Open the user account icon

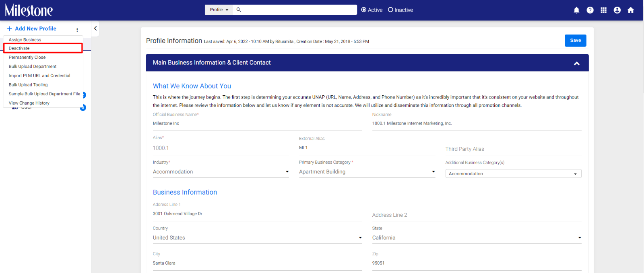617,10
